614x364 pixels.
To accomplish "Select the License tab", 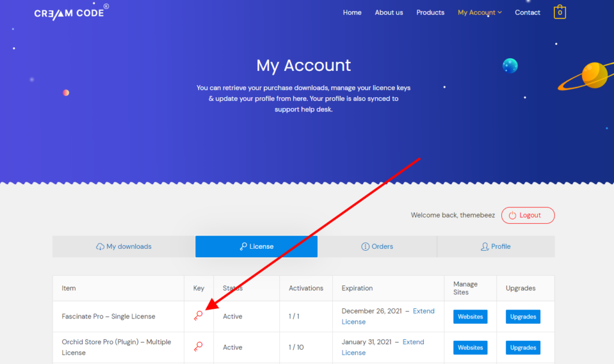I will 257,246.
